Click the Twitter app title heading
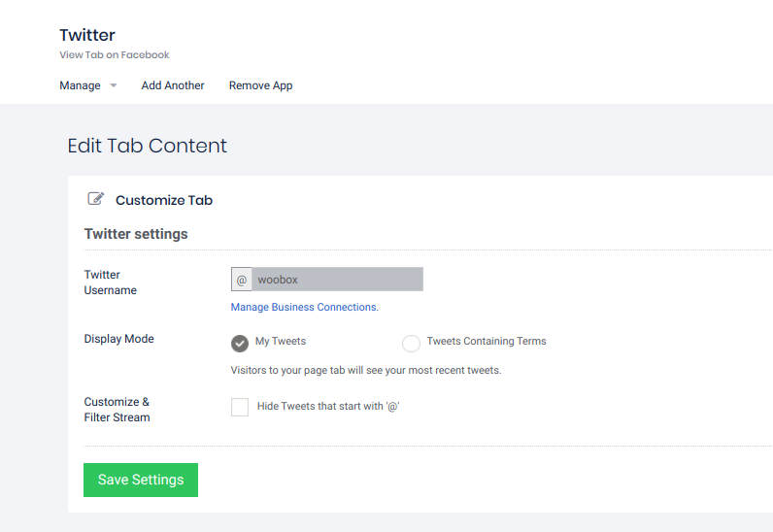 [x=87, y=35]
